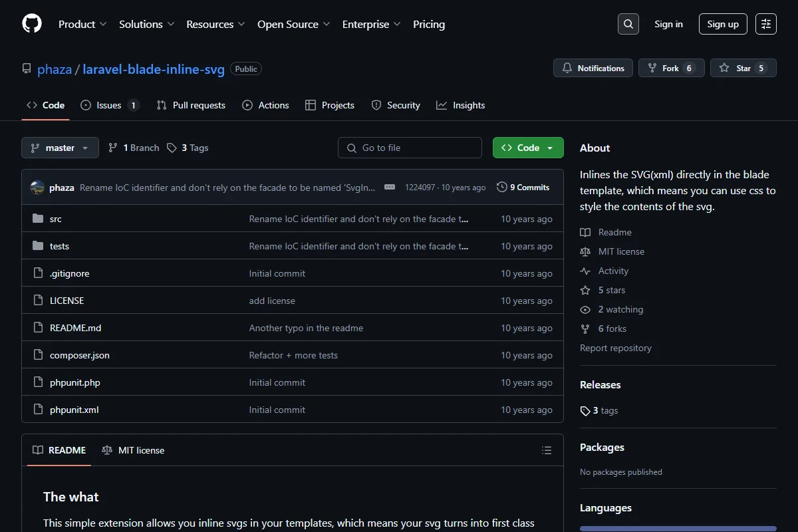798x532 pixels.
Task: Open the README outline list icon
Action: click(547, 450)
